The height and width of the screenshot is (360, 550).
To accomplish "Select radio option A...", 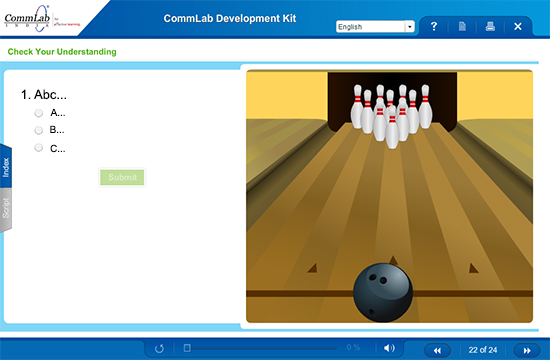I will point(39,113).
